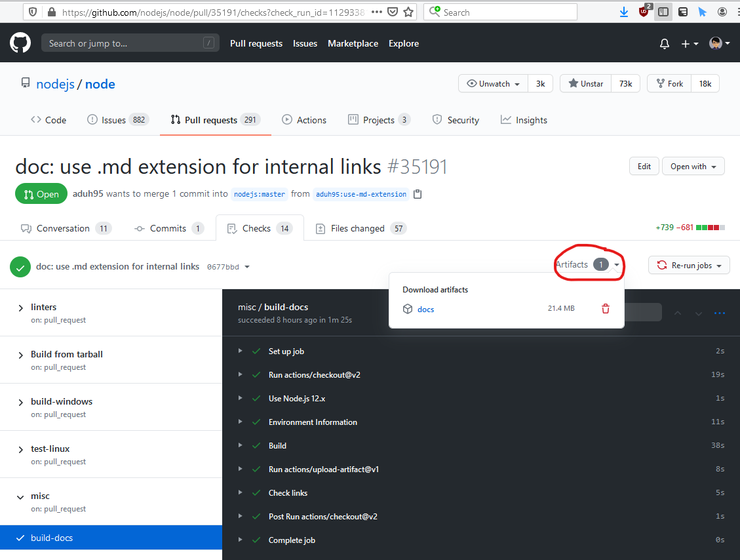Image resolution: width=740 pixels, height=560 pixels.
Task: Open the Insights tab
Action: [x=524, y=120]
